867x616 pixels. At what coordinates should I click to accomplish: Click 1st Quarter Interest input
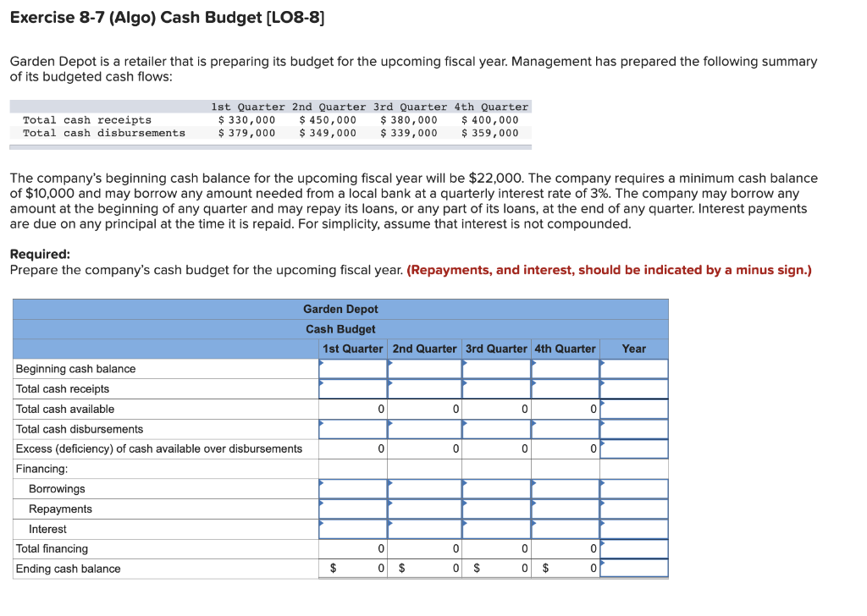(353, 529)
